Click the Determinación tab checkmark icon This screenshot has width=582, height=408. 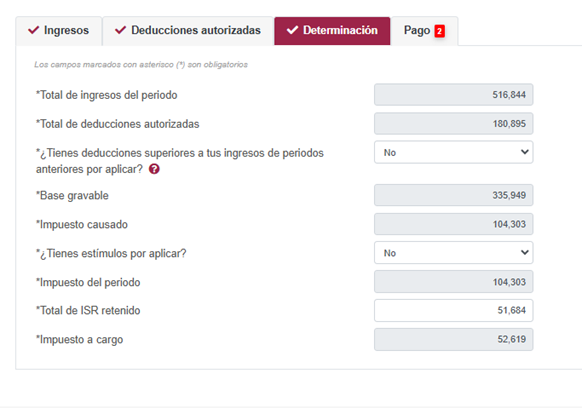click(292, 30)
